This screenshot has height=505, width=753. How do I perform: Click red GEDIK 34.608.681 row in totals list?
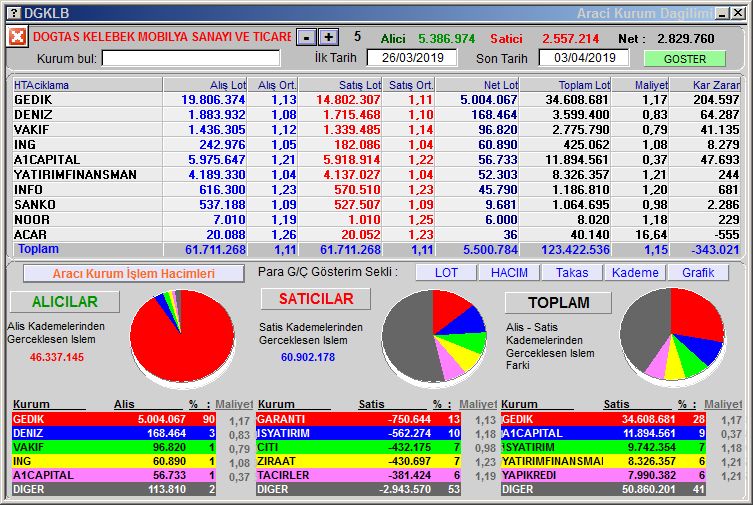pos(604,419)
